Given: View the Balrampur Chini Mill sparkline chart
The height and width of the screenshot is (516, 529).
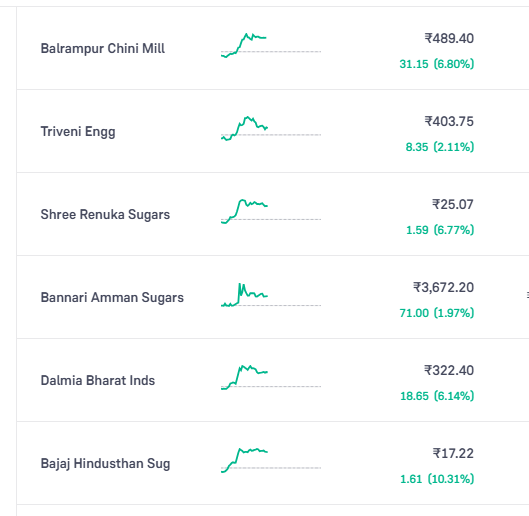Looking at the screenshot, I should click(x=271, y=45).
